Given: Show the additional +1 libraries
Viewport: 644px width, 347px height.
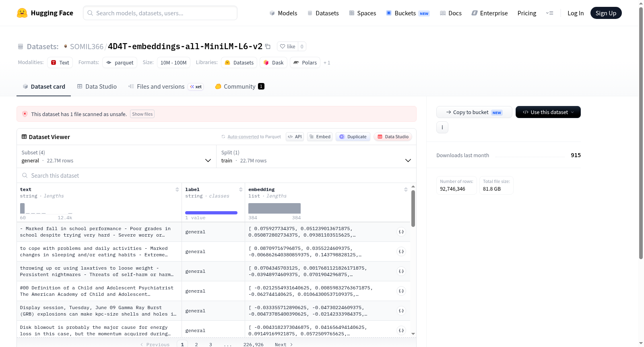Looking at the screenshot, I should pos(327,63).
